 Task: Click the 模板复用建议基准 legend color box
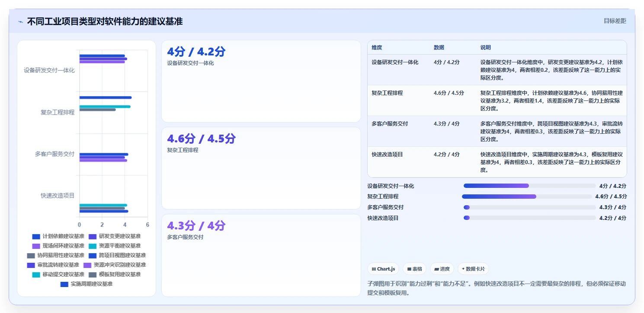tap(92, 274)
